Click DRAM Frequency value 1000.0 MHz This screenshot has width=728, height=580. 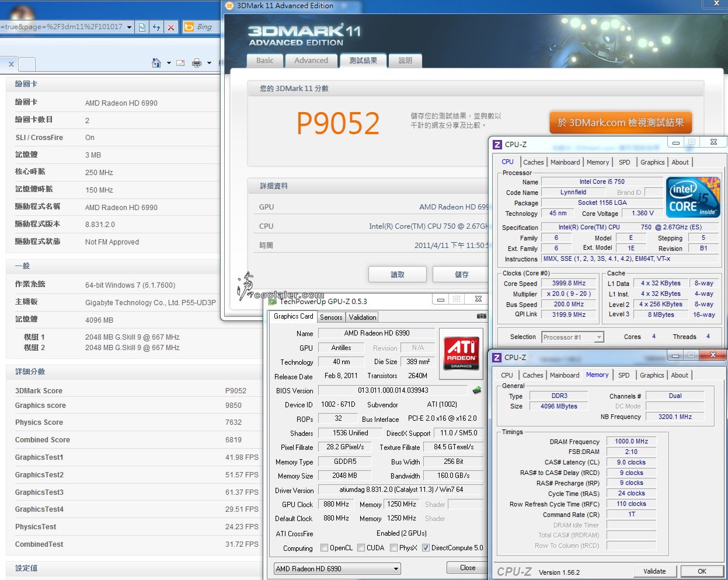[x=631, y=441]
